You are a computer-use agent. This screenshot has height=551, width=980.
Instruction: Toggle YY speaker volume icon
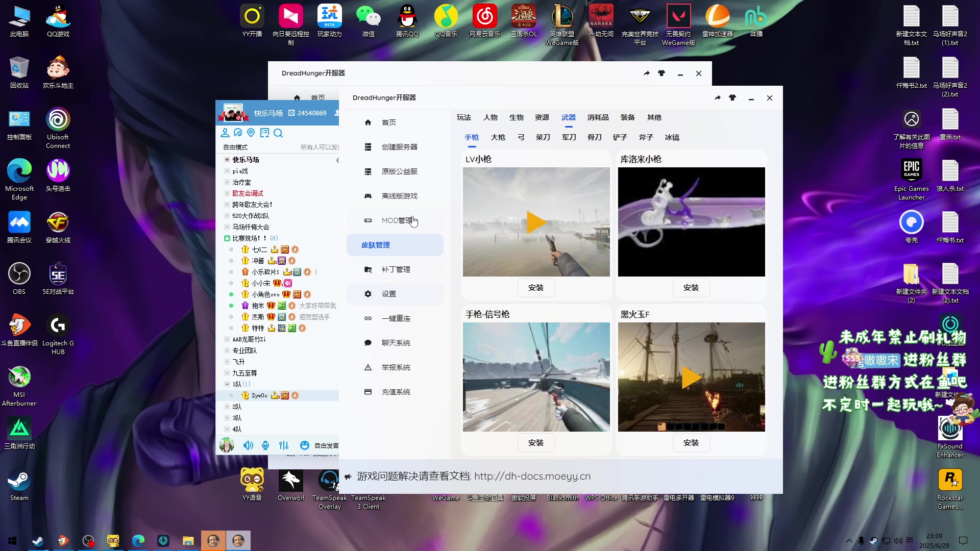pyautogui.click(x=248, y=445)
